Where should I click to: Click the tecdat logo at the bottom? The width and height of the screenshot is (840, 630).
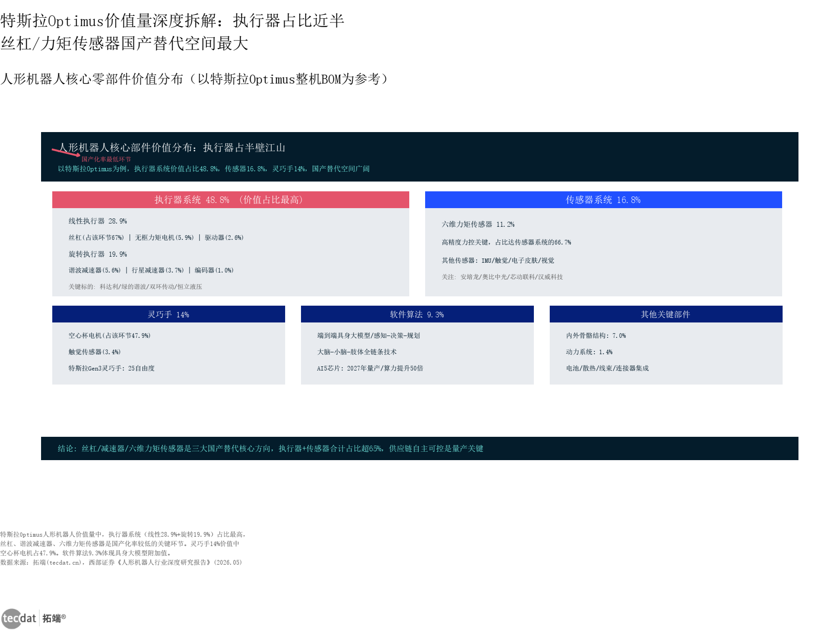[x=19, y=618]
